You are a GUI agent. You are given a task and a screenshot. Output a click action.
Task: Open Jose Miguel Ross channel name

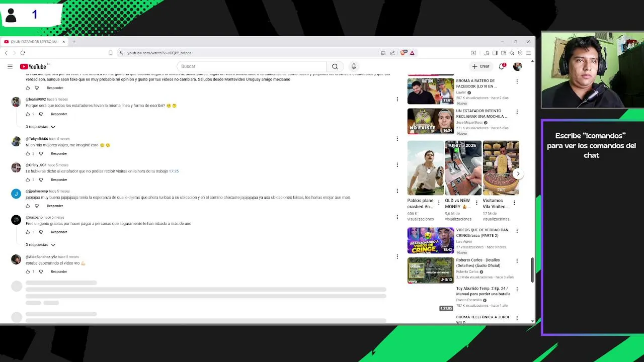(x=469, y=123)
